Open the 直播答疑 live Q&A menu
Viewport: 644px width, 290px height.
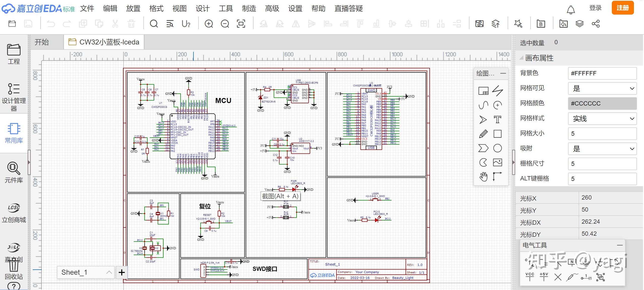click(349, 9)
